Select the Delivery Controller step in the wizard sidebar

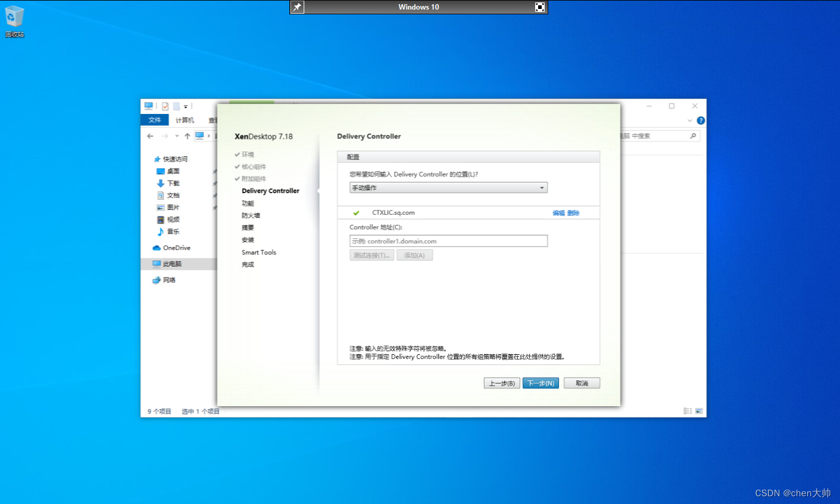[270, 191]
